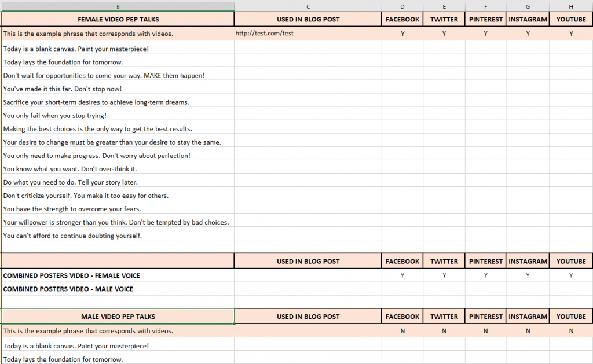Select "You can't afford to continue doubting yourself" cell
The image size is (593, 364).
(72, 236)
